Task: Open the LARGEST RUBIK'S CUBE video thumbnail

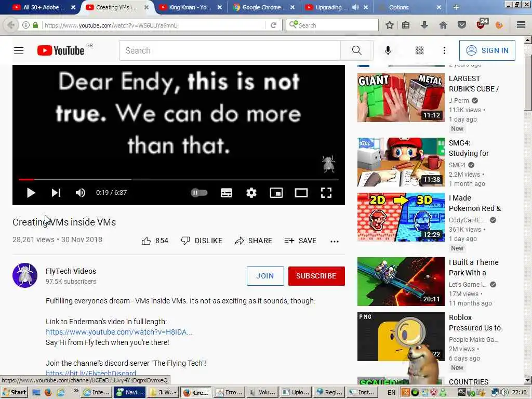Action: [401, 97]
